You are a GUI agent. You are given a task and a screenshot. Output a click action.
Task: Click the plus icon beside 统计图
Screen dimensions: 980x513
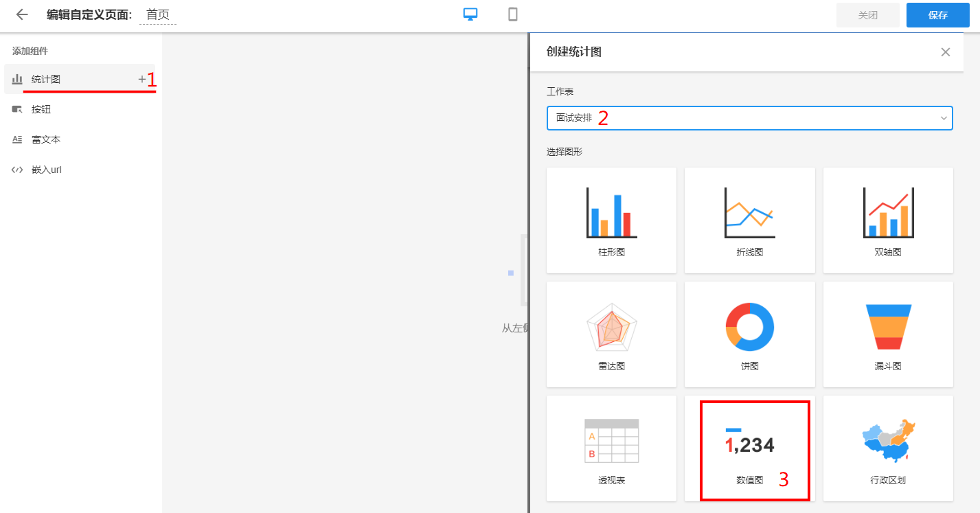(142, 79)
